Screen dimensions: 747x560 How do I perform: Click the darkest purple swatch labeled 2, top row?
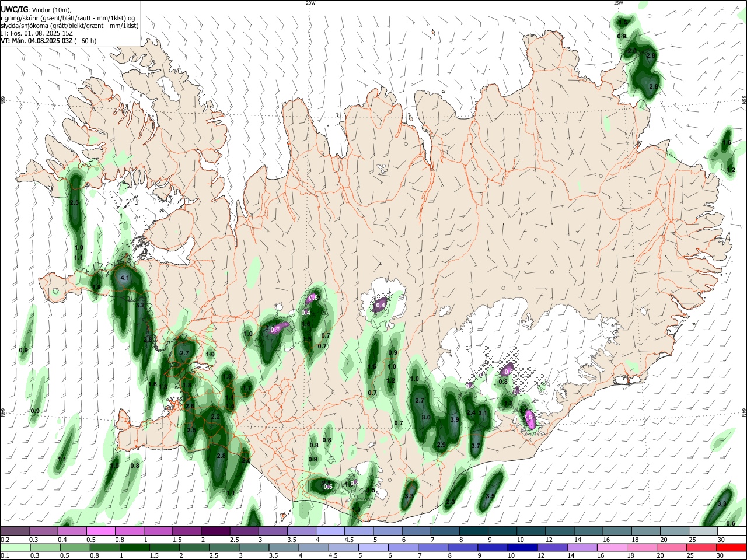pyautogui.click(x=215, y=531)
